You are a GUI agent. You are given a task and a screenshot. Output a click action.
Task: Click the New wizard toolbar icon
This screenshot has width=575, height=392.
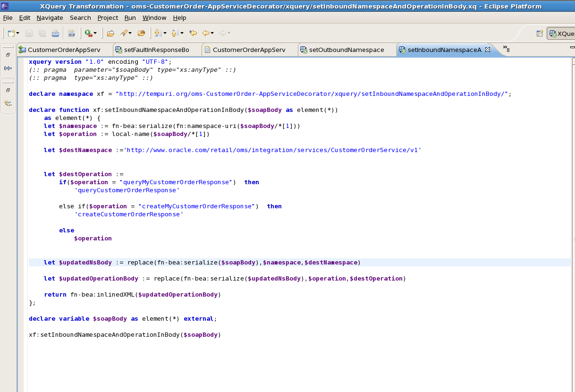(11, 33)
